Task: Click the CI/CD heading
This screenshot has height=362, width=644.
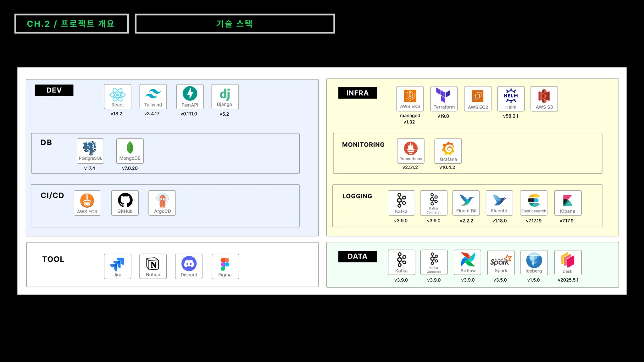Action: (x=52, y=195)
